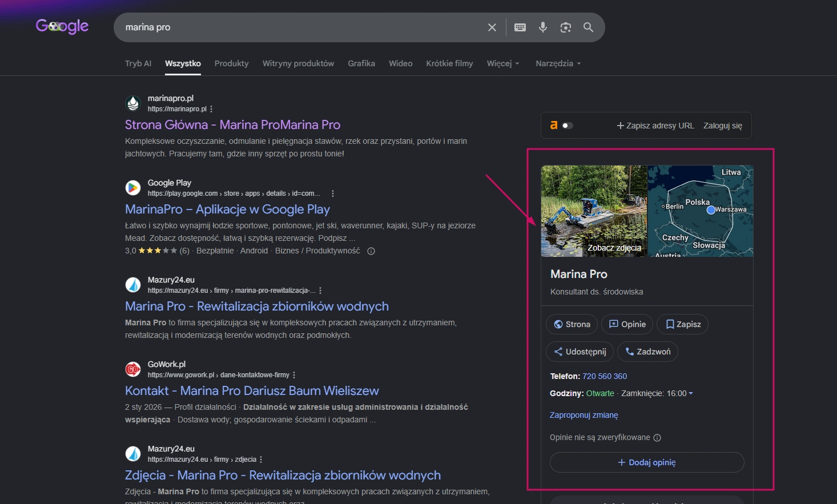Click the orange 'a' extension logo
Image resolution: width=837 pixels, height=504 pixels.
point(553,125)
